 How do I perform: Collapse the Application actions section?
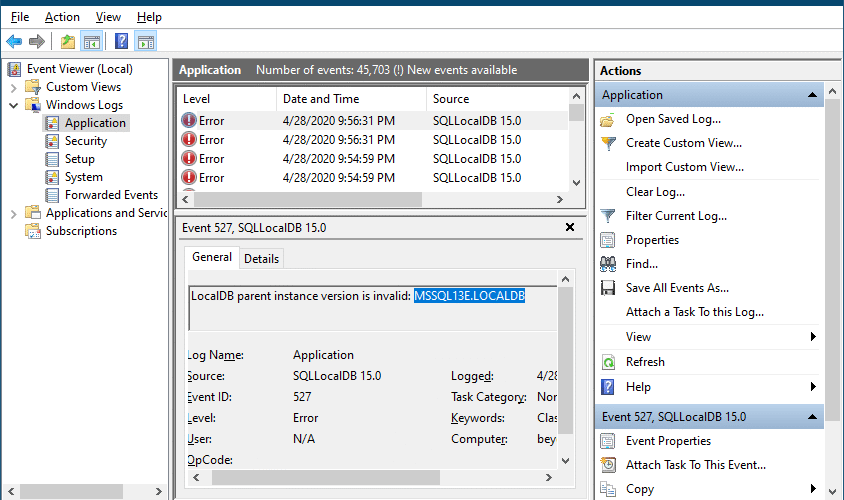coord(812,95)
